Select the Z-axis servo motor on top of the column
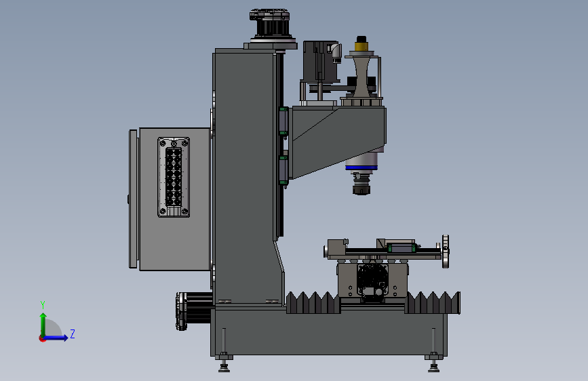The image size is (588, 381). click(271, 23)
